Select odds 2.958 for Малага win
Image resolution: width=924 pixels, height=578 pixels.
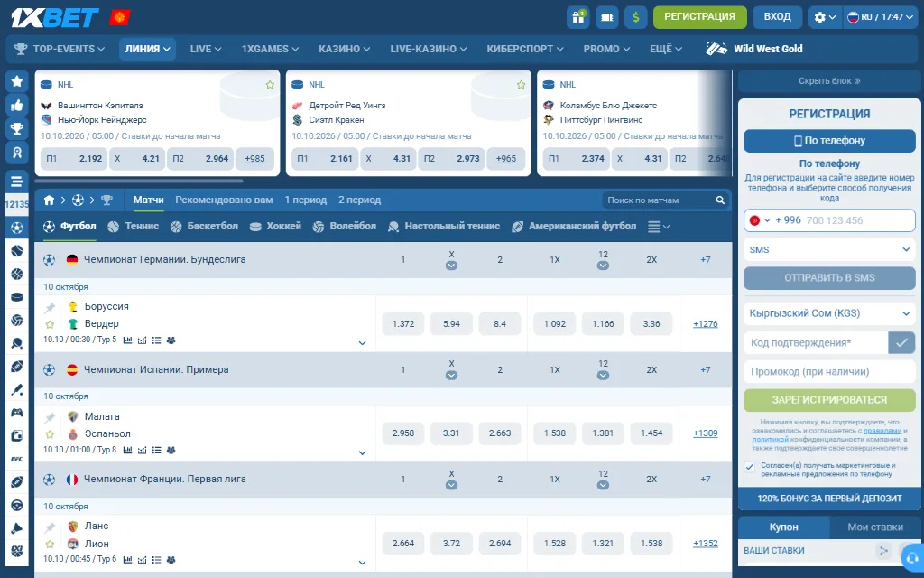pyautogui.click(x=403, y=433)
